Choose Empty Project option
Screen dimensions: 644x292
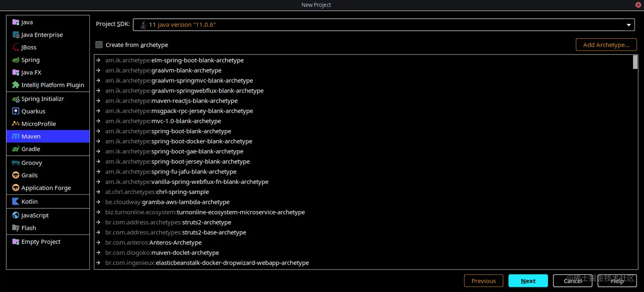point(48,242)
